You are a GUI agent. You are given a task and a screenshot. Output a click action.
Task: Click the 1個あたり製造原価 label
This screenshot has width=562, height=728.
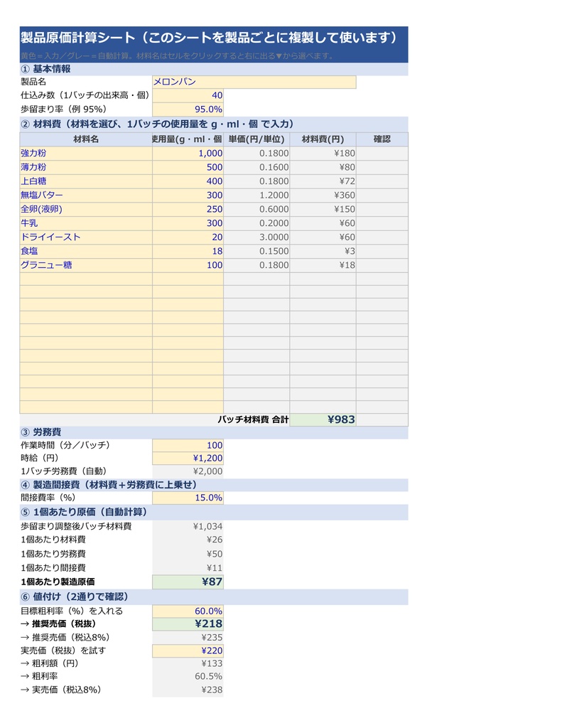click(x=58, y=582)
